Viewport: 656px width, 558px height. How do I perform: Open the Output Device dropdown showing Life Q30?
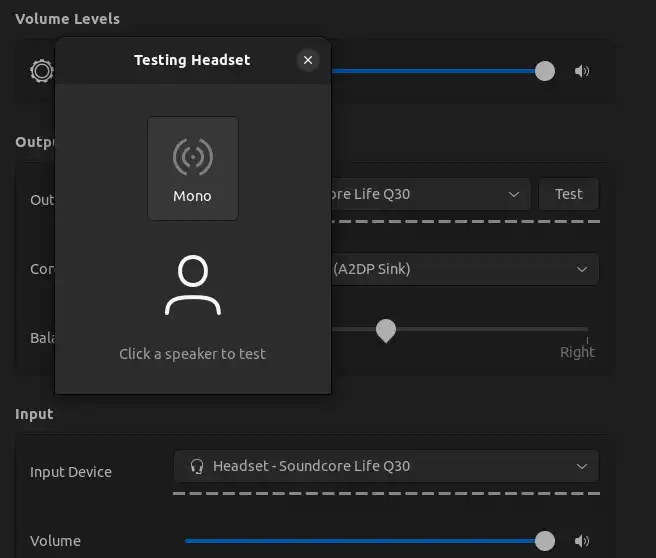[431, 194]
